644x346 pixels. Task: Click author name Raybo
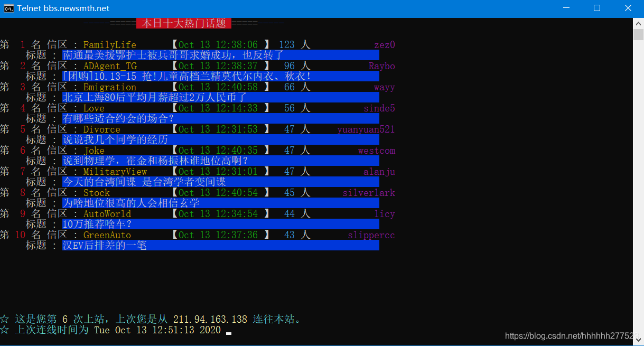382,66
